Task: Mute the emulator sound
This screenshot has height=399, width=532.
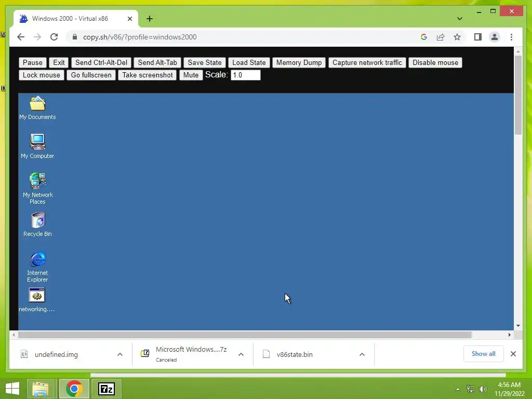Action: click(x=191, y=75)
